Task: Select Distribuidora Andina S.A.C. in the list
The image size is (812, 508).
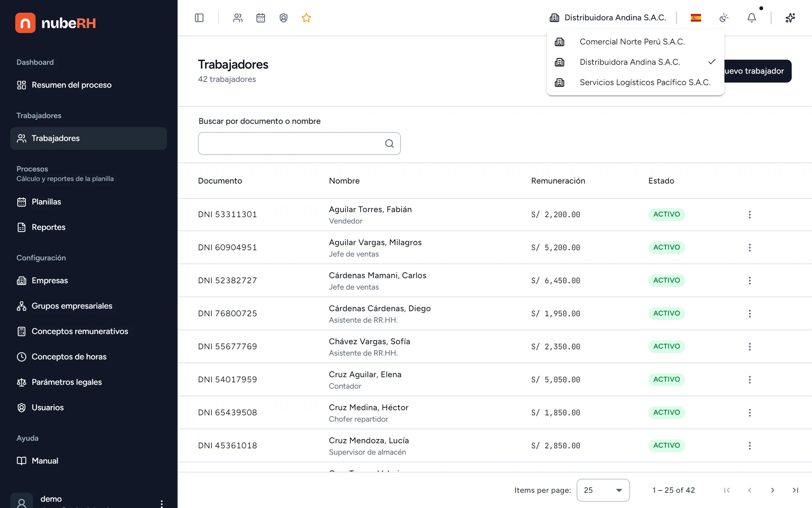Action: pos(635,62)
